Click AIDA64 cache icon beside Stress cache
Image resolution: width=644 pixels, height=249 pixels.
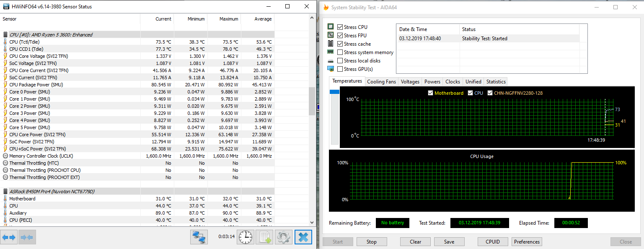click(x=331, y=44)
